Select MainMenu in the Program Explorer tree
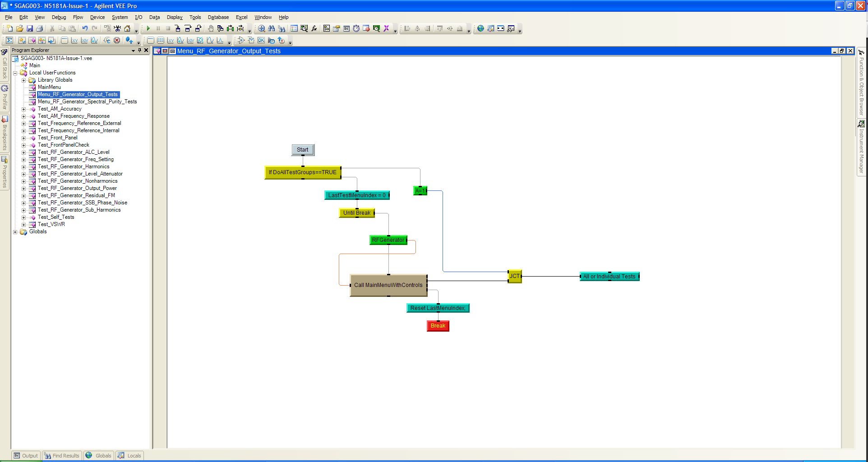Viewport: 868px width, 462px height. point(49,87)
